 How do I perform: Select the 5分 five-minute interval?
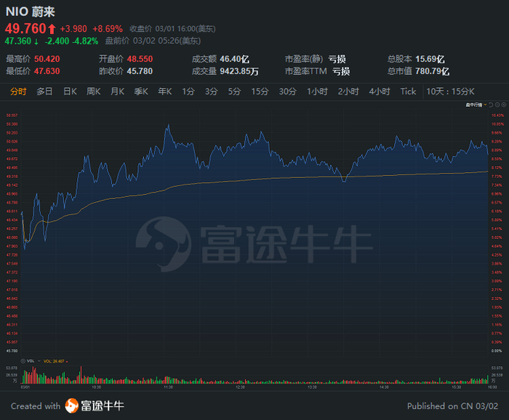(234, 92)
